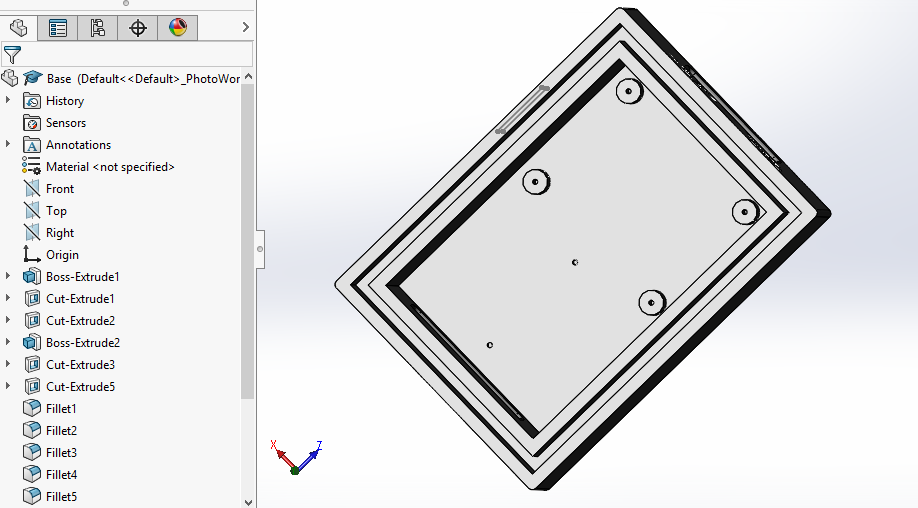Select the Top plane label
The height and width of the screenshot is (508, 918).
point(56,211)
